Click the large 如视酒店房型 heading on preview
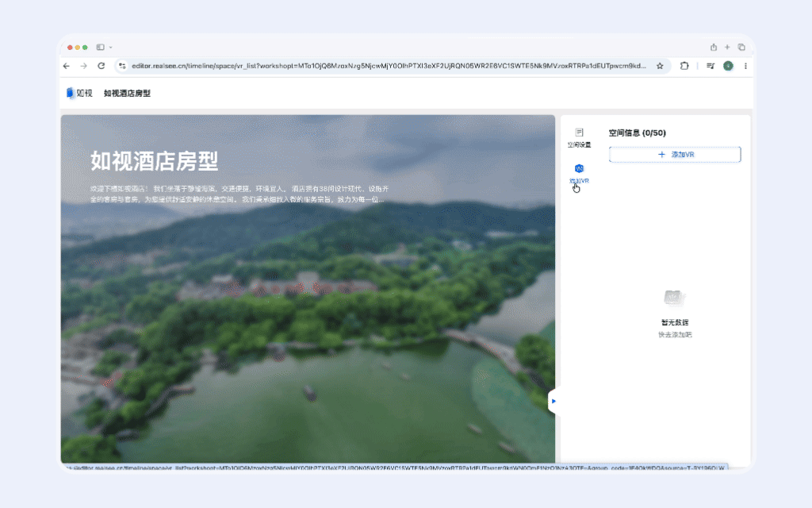Screen dimensions: 812x508 [155, 161]
